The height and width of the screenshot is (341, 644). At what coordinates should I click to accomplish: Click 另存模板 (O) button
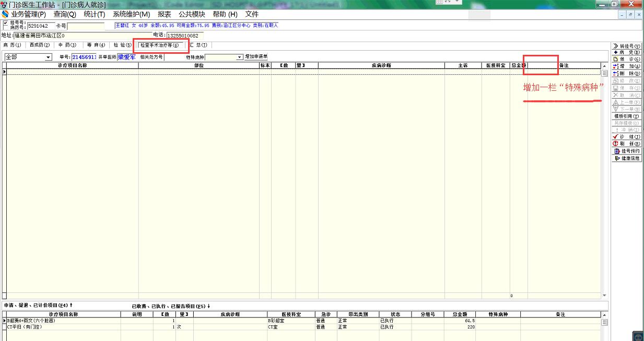pos(626,123)
